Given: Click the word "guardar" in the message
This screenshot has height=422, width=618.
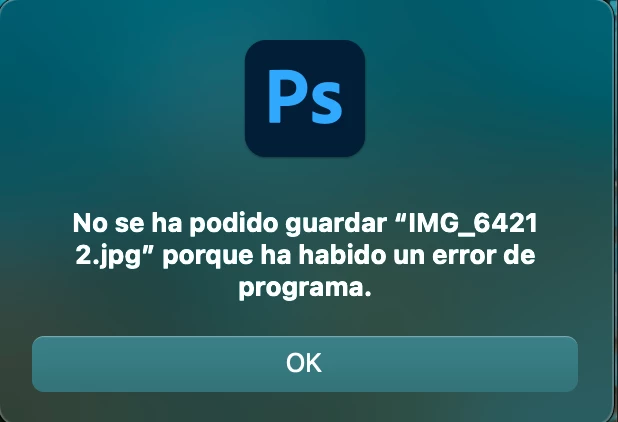Looking at the screenshot, I should point(336,224).
